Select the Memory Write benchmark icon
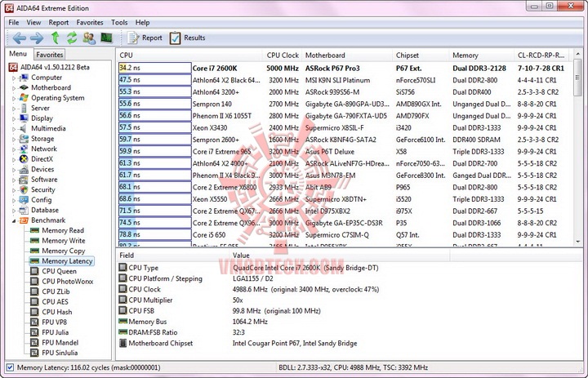 tap(34, 240)
